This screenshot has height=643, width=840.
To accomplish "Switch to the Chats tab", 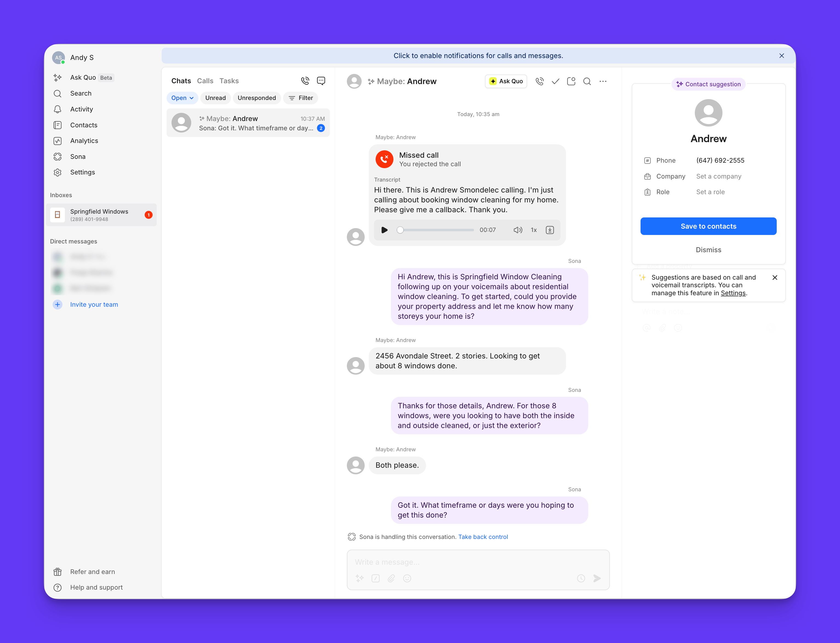I will (x=181, y=81).
